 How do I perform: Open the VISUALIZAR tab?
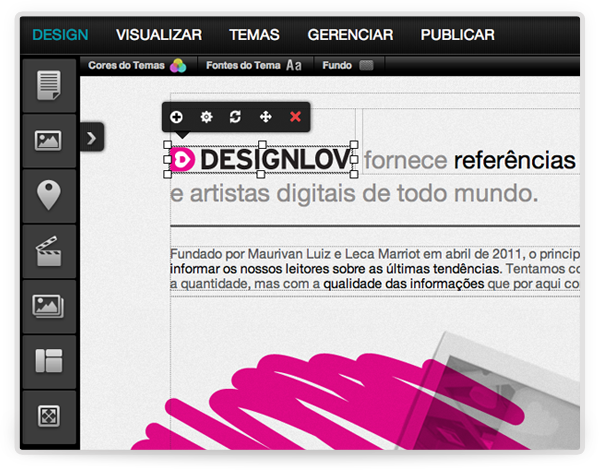click(159, 35)
